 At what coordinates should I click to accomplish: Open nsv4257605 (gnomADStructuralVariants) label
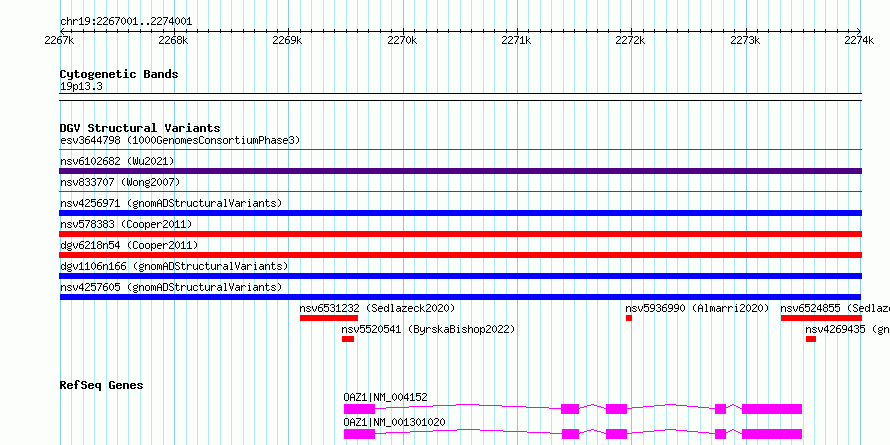pyautogui.click(x=171, y=287)
